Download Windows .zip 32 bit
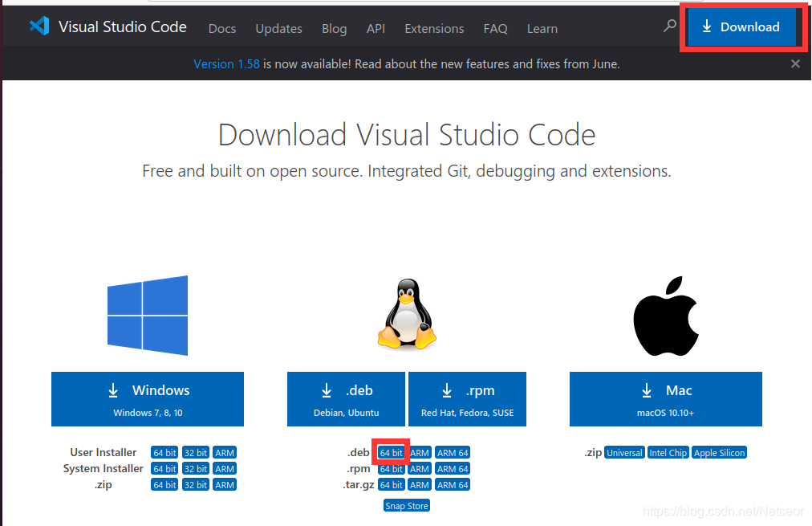Screen dimensions: 812x526 tap(196, 484)
